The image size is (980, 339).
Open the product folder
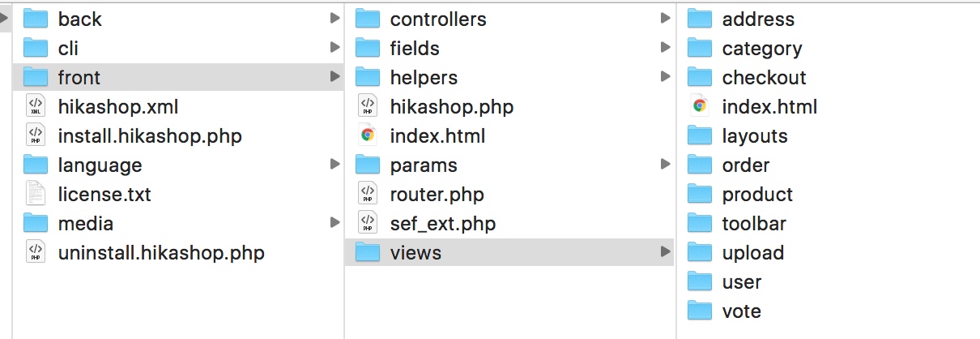[x=757, y=195]
